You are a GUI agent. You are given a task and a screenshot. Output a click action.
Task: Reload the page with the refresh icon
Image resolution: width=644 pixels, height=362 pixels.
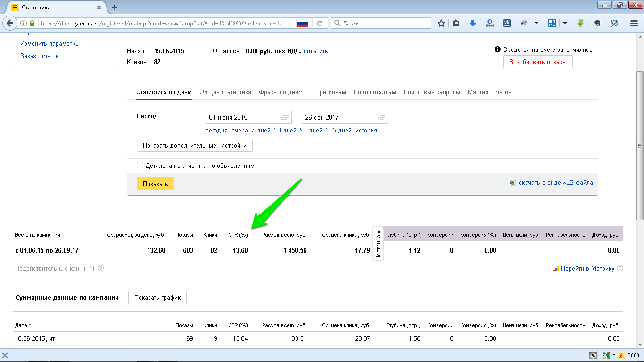(x=320, y=23)
